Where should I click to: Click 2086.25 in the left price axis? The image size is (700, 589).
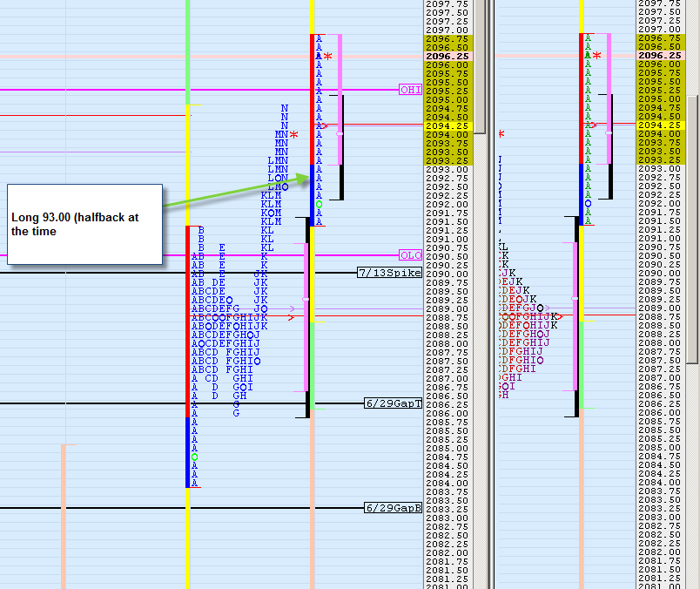point(447,405)
